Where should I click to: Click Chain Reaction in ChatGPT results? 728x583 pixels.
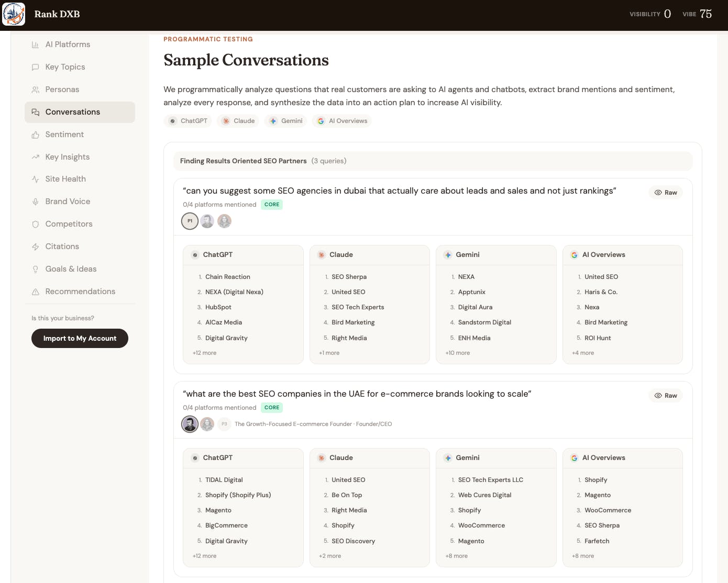tap(228, 277)
